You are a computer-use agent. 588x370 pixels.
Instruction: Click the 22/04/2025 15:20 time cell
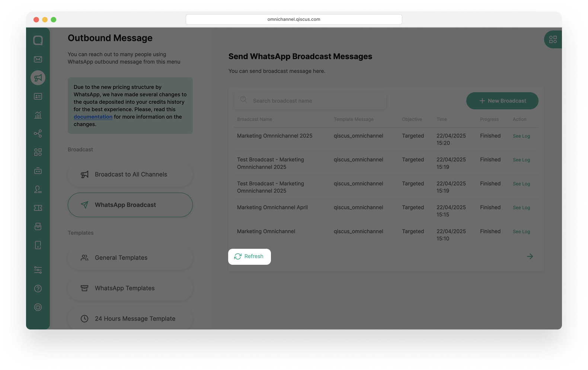coord(451,139)
